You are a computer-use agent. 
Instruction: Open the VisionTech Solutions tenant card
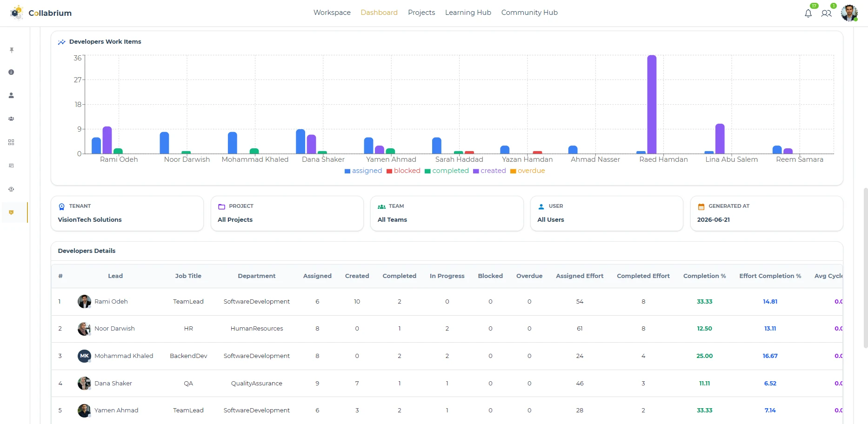click(x=127, y=213)
